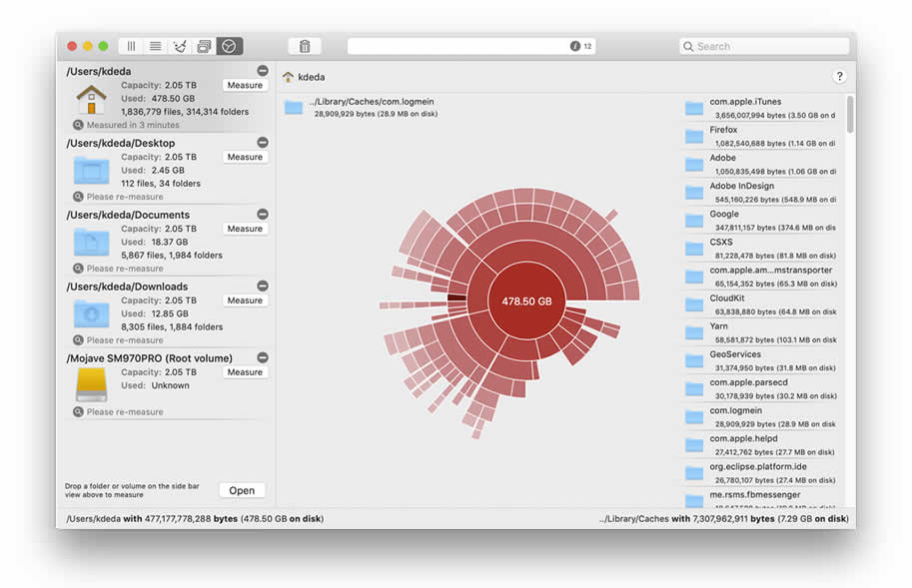Click the help question mark button

click(839, 76)
